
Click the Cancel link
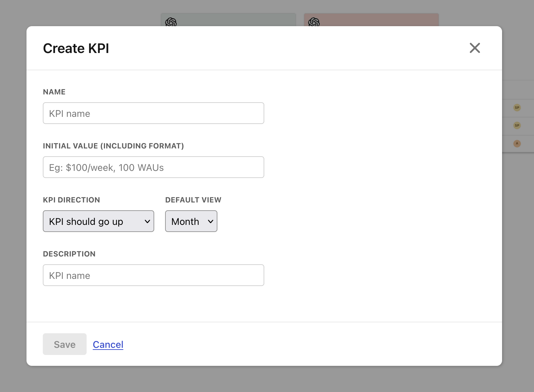pos(108,344)
